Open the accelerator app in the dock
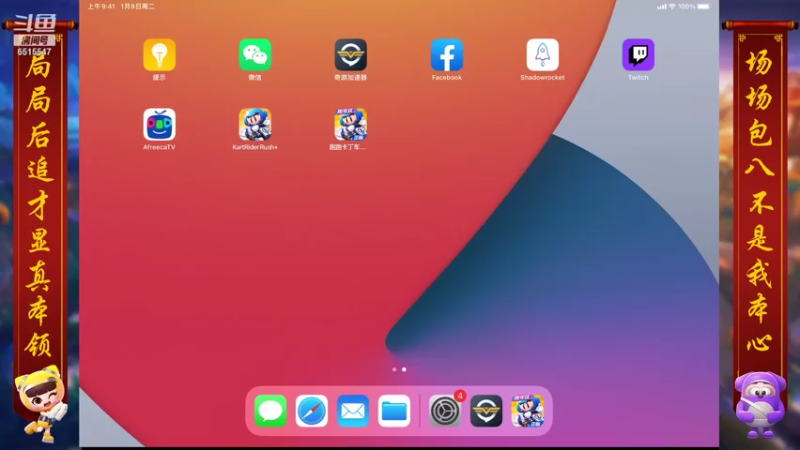The width and height of the screenshot is (800, 450). pyautogui.click(x=486, y=411)
